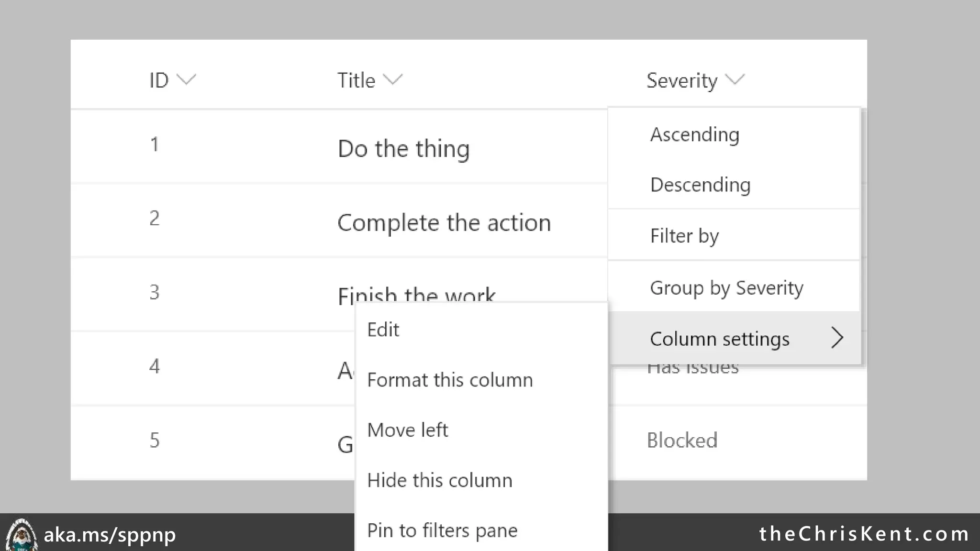Choose Descending sort option
Viewport: 980px width, 551px height.
point(700,185)
